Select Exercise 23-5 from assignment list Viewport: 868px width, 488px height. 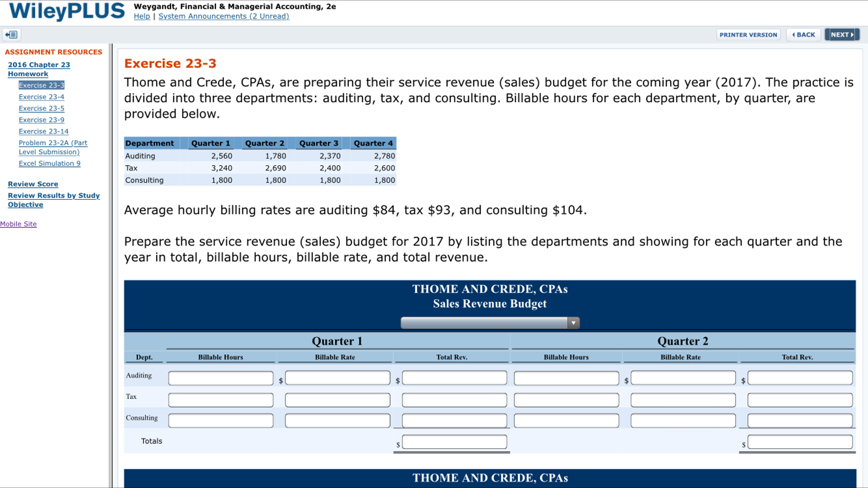(41, 109)
